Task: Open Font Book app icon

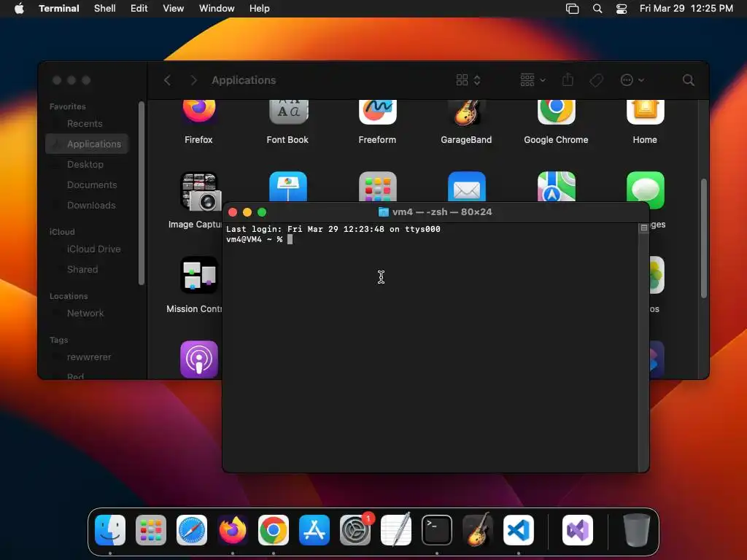Action: [x=288, y=112]
